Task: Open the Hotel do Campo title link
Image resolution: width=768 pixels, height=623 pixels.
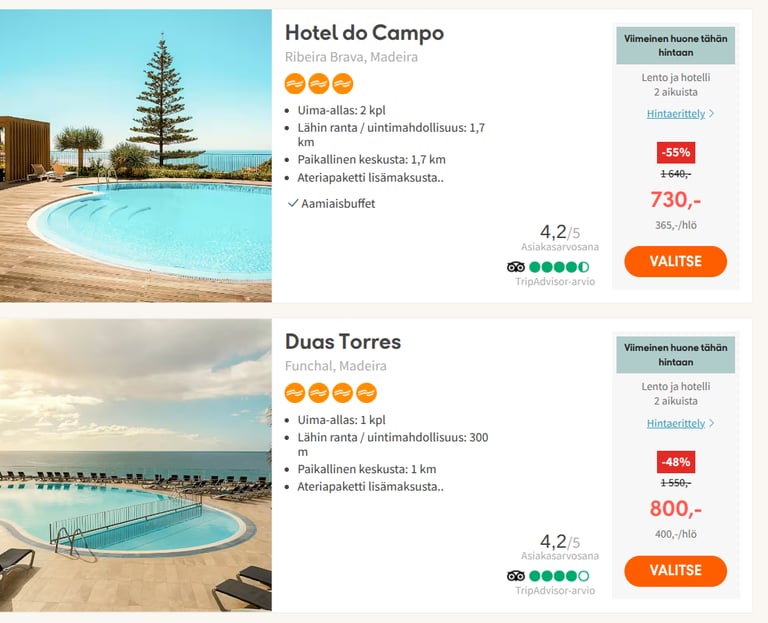Action: click(x=364, y=33)
